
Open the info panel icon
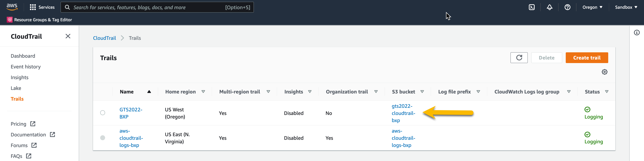(x=636, y=32)
